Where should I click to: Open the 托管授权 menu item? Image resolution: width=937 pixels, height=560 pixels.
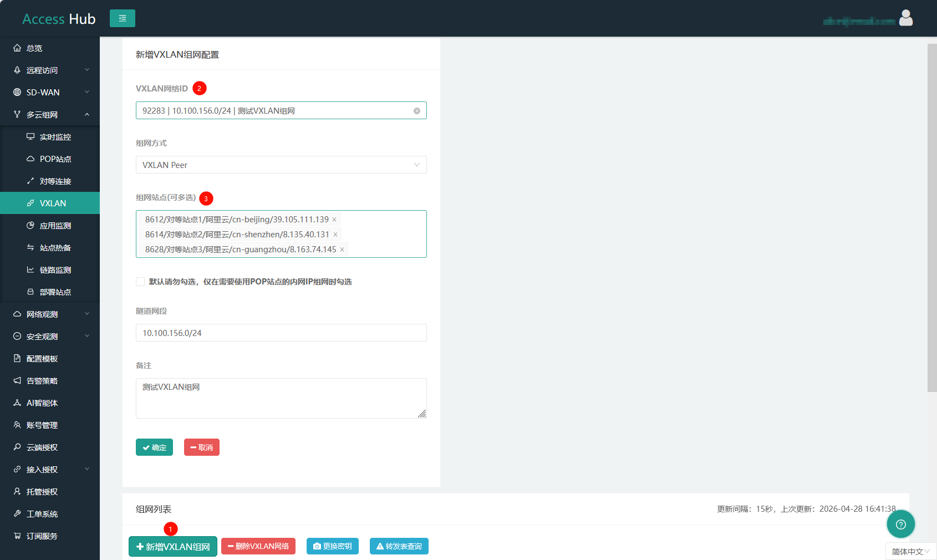tap(50, 492)
